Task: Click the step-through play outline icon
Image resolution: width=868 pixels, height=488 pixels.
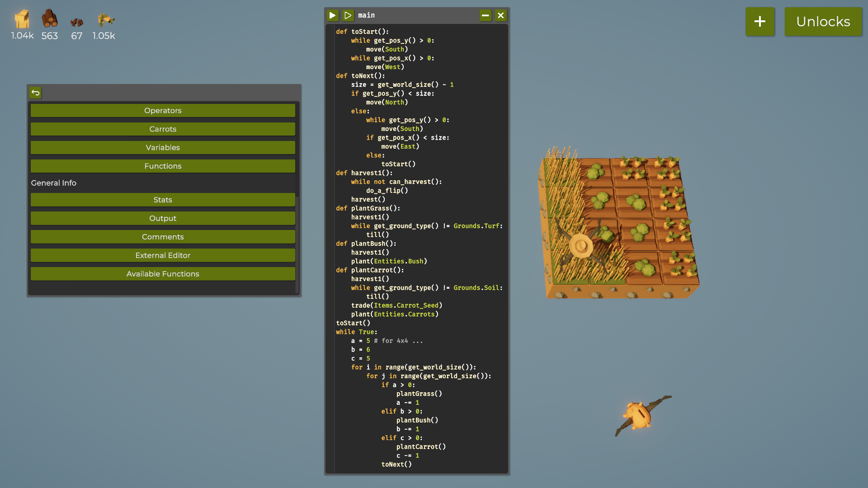Action: click(348, 15)
